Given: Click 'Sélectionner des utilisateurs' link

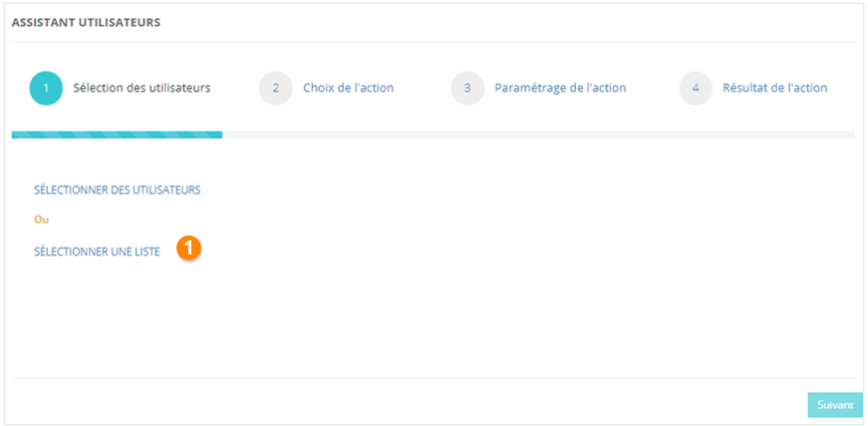Looking at the screenshot, I should (118, 190).
